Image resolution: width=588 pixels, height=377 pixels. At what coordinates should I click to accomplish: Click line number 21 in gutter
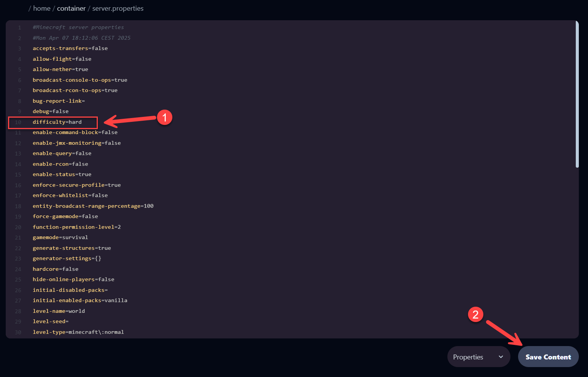[x=18, y=238]
